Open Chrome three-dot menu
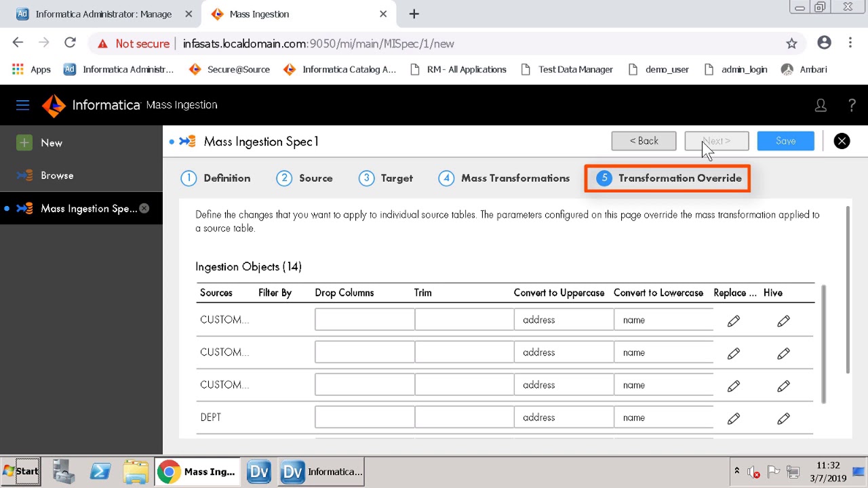868x488 pixels. 850,43
